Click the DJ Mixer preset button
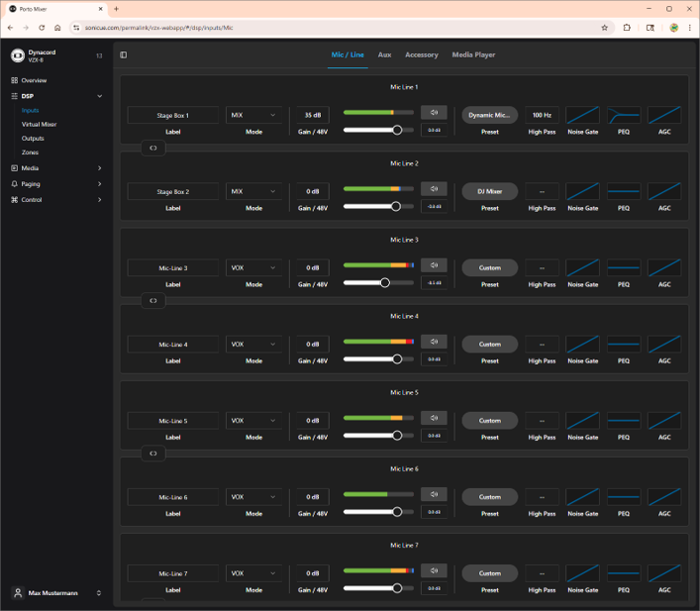The image size is (700, 611). point(489,191)
